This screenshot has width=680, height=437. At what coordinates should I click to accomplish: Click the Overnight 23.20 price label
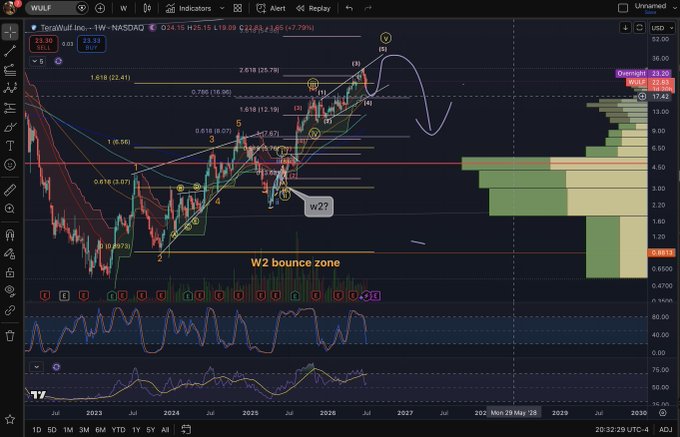tap(643, 74)
